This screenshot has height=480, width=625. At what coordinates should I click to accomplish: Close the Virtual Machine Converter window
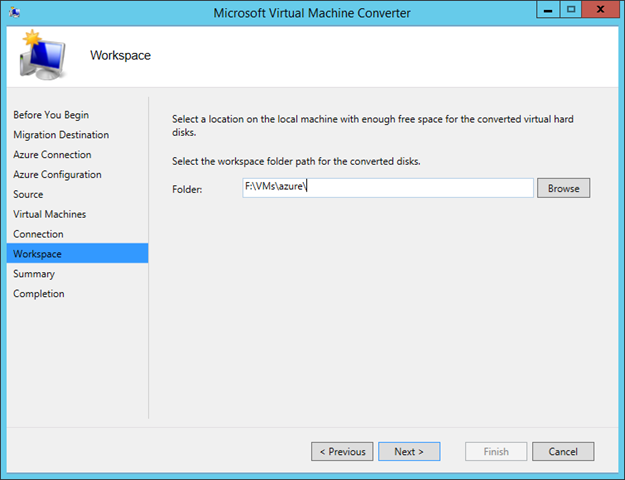(600, 10)
